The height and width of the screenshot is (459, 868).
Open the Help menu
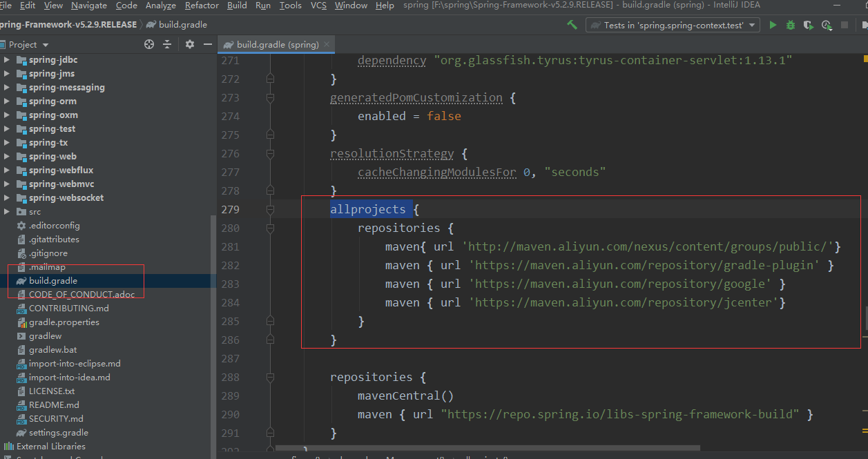[x=385, y=6]
